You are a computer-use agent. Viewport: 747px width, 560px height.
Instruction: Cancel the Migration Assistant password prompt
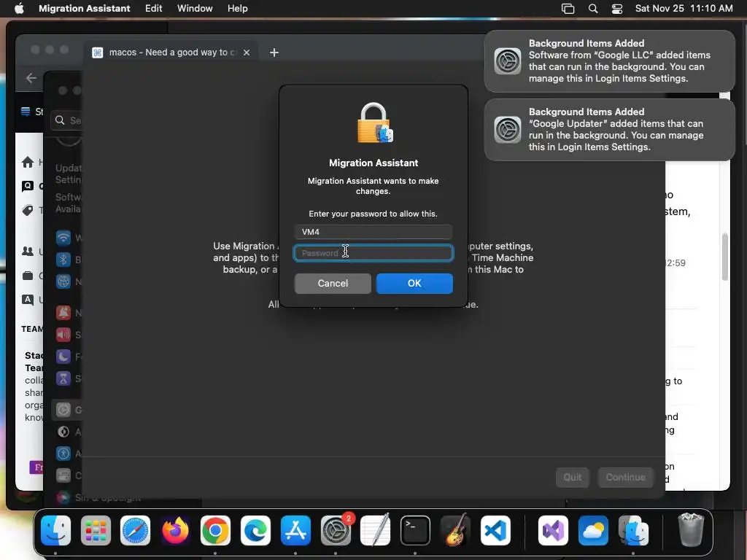pyautogui.click(x=333, y=284)
